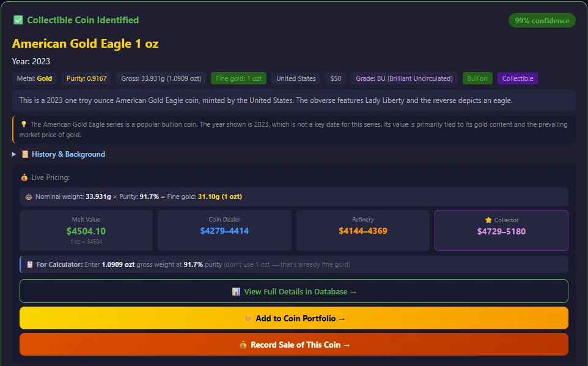Click the Purity: 0.9167 tag
This screenshot has width=588, height=366.
87,78
